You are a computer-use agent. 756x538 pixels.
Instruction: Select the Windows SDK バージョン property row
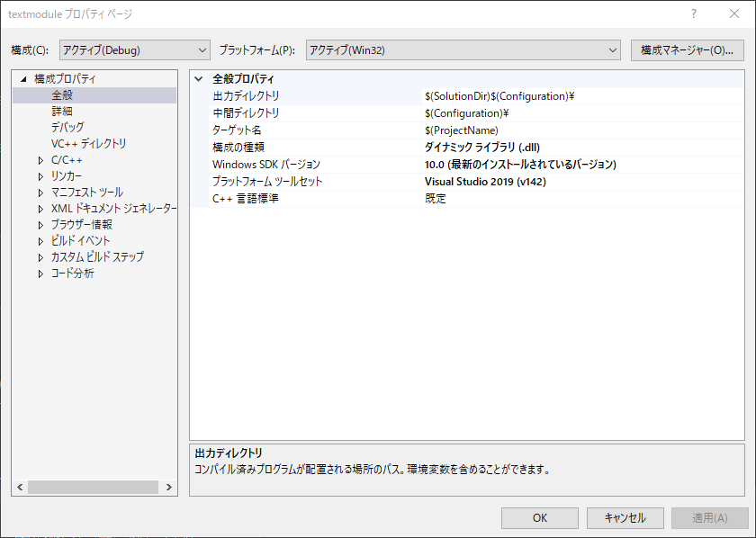[476, 165]
